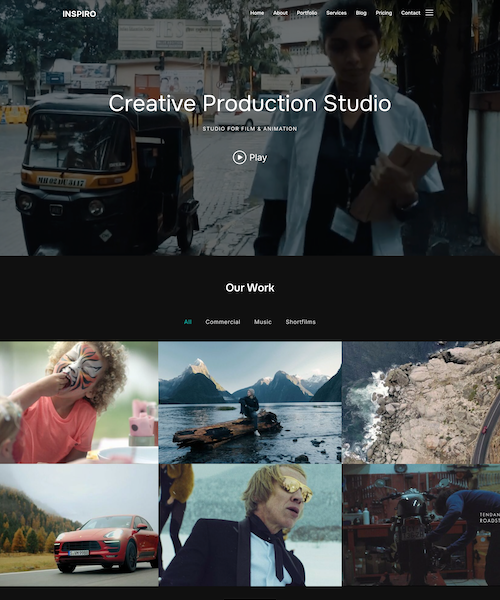
Task: Open the Home menu item
Action: (x=257, y=13)
